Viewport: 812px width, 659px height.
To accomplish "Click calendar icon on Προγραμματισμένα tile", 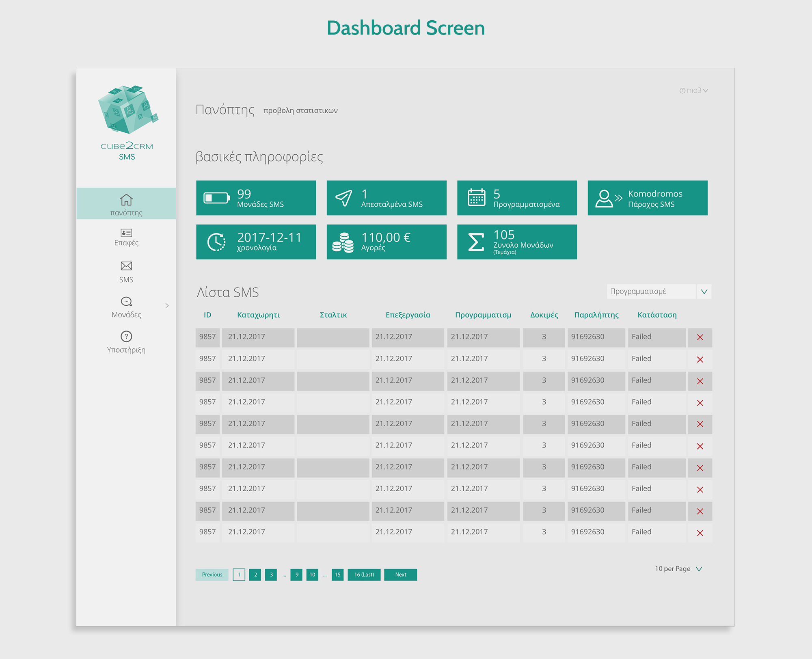I will (476, 198).
